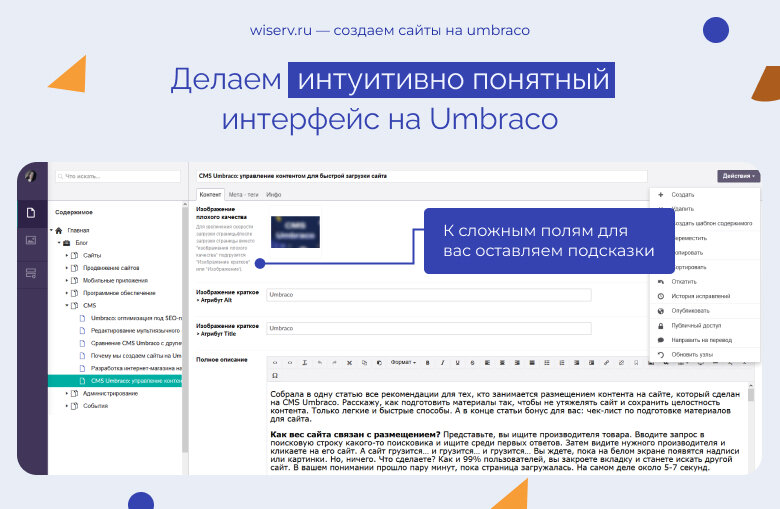Click the Omega special character icon
This screenshot has height=509, width=780.
(275, 376)
